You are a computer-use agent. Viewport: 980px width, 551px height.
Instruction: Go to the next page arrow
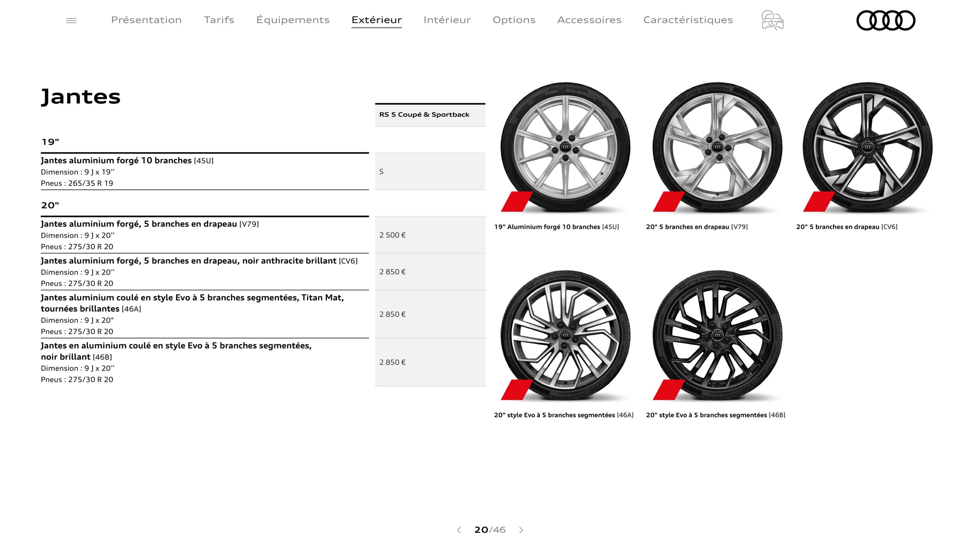click(521, 530)
